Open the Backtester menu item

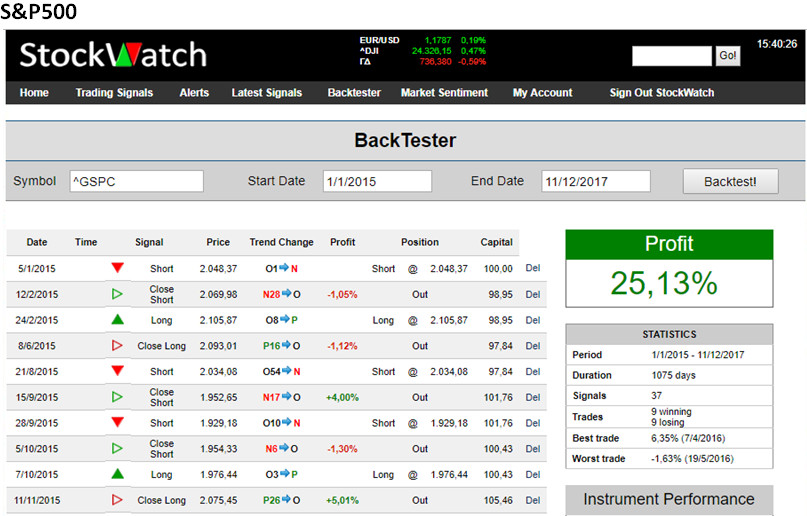[x=354, y=93]
